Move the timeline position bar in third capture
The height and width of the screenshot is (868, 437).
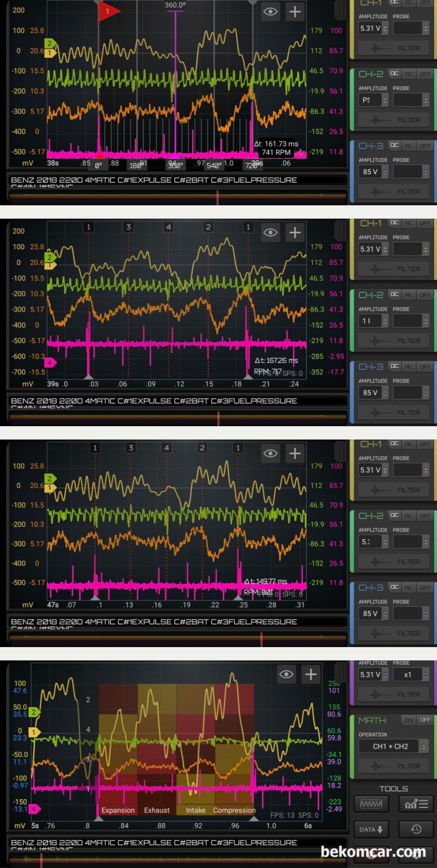pos(262,640)
